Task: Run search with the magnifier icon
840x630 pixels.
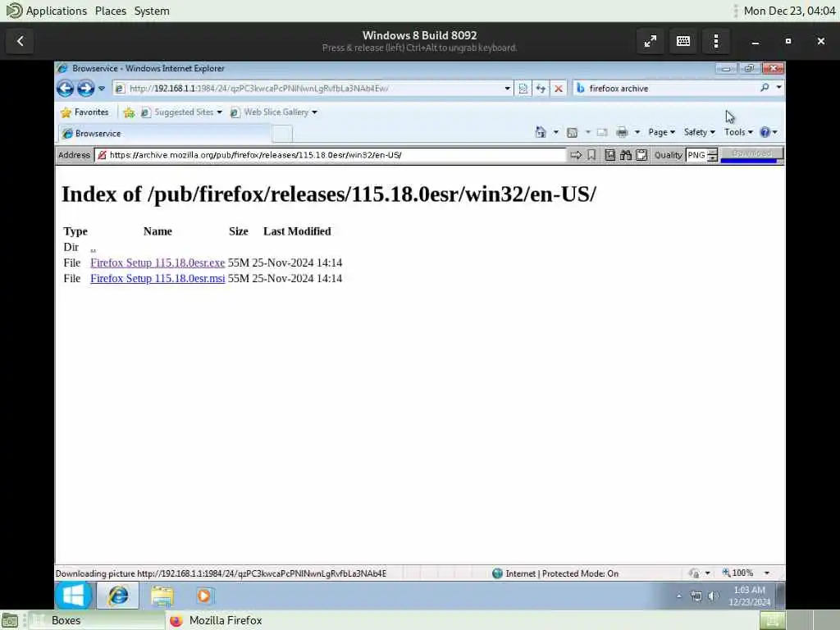Action: pyautogui.click(x=765, y=87)
